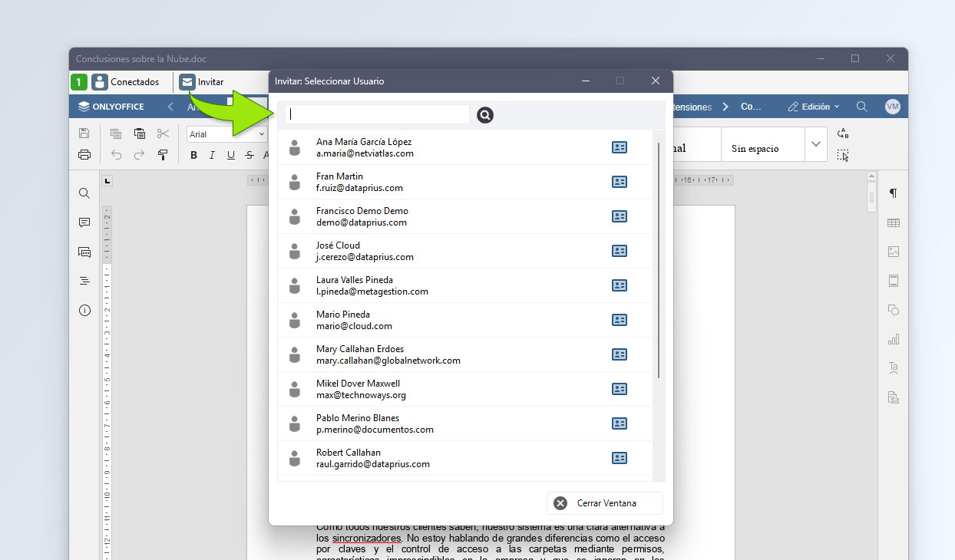Viewport: 955px width, 560px height.
Task: Click the user list vertical scrollbar
Action: tap(659, 259)
